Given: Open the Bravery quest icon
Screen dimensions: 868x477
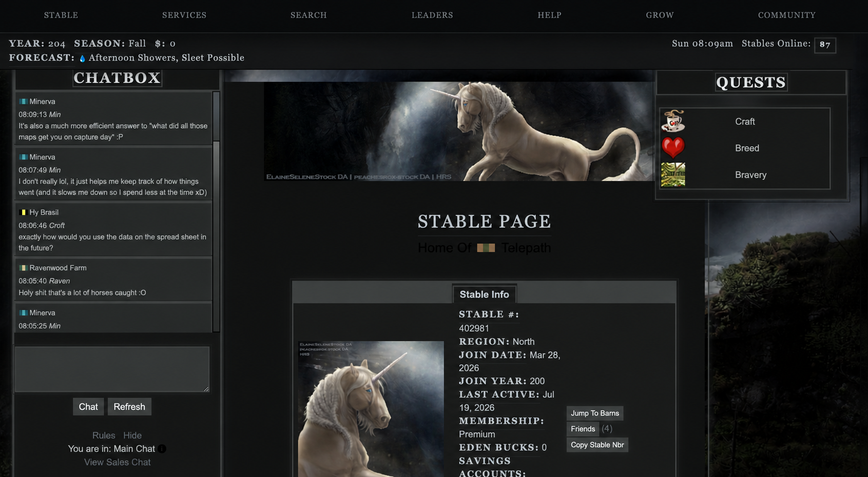Looking at the screenshot, I should click(673, 175).
